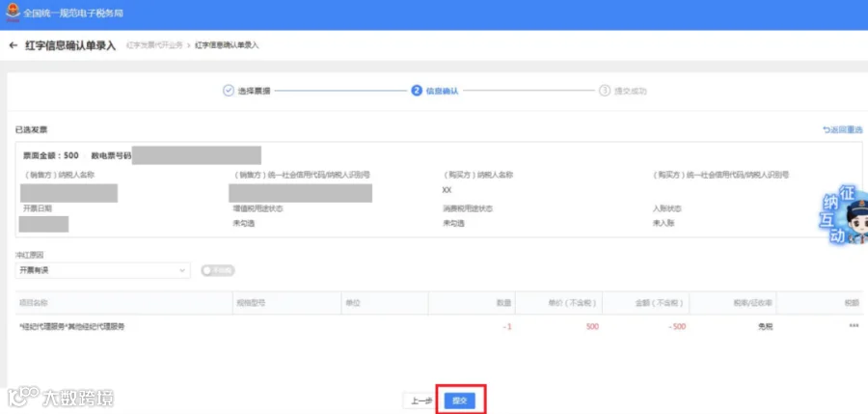Click the 选择票据 step label

254,91
